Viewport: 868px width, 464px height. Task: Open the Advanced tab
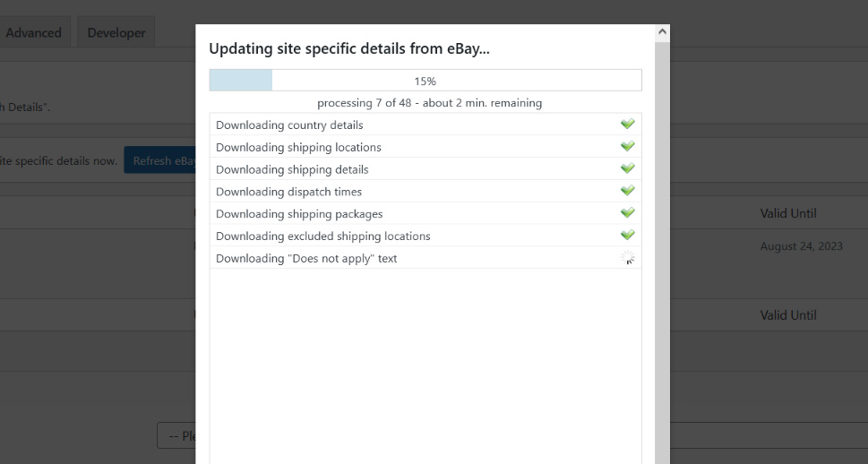33,32
